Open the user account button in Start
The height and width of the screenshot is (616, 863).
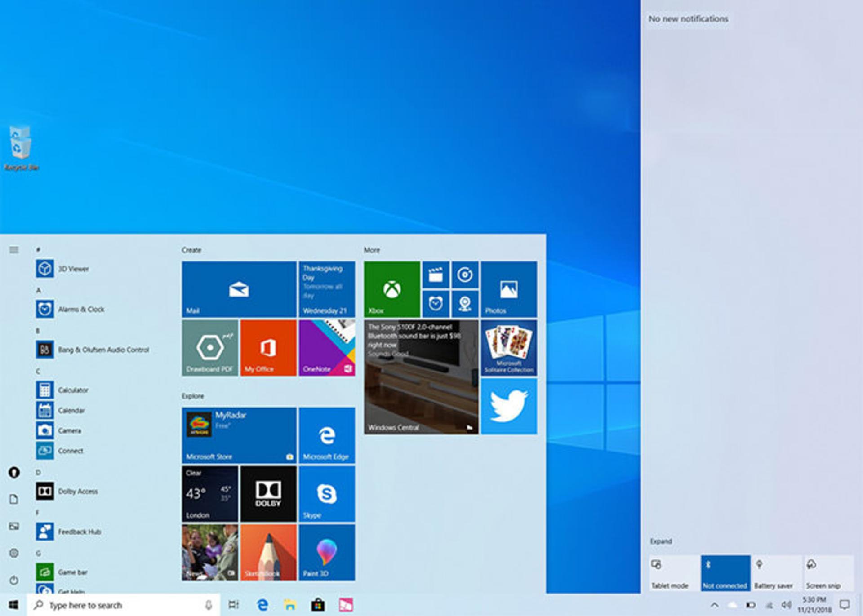[14, 472]
